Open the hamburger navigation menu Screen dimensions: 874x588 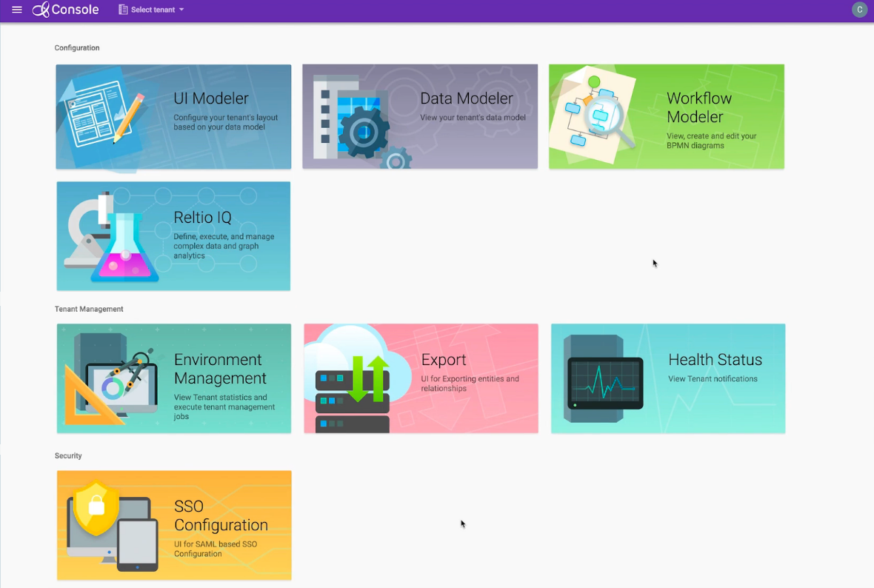17,10
